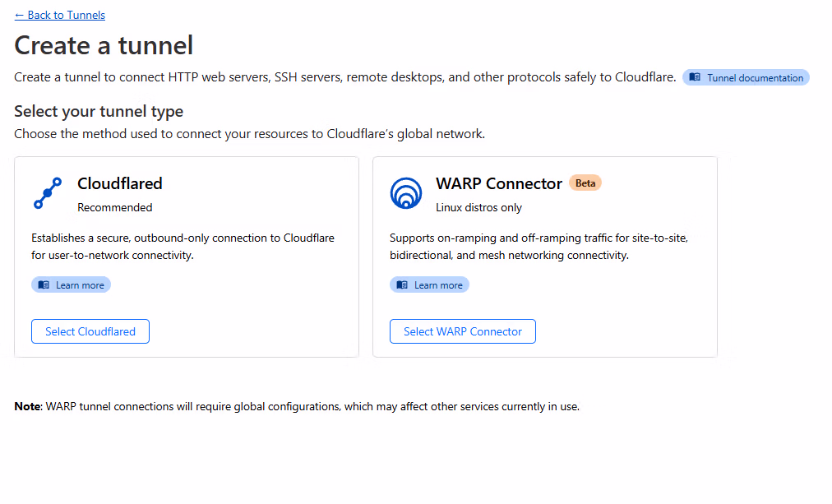Click the concentric circles graphic above Linux distros only
Viewport: 832px width, 504px height.
pos(406,192)
